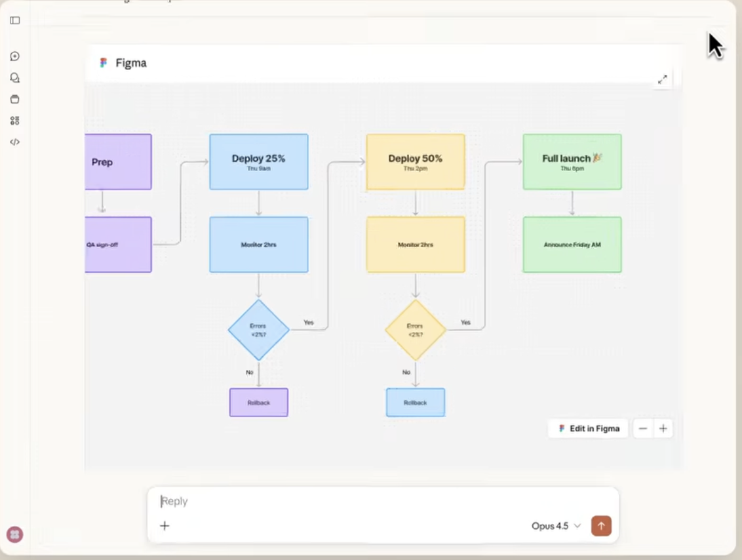
Task: Open the projects icon in sidebar
Action: coord(14,100)
